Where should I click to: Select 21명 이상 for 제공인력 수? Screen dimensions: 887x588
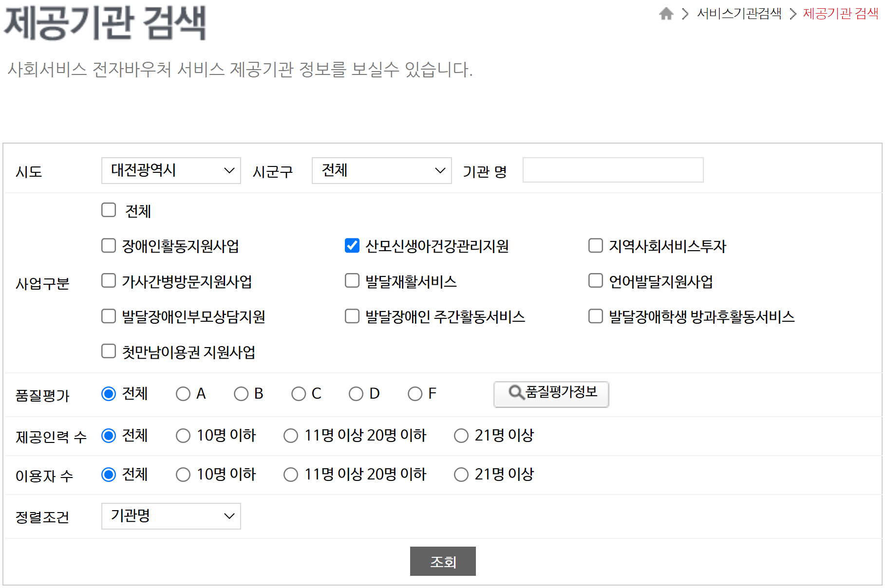pyautogui.click(x=461, y=435)
